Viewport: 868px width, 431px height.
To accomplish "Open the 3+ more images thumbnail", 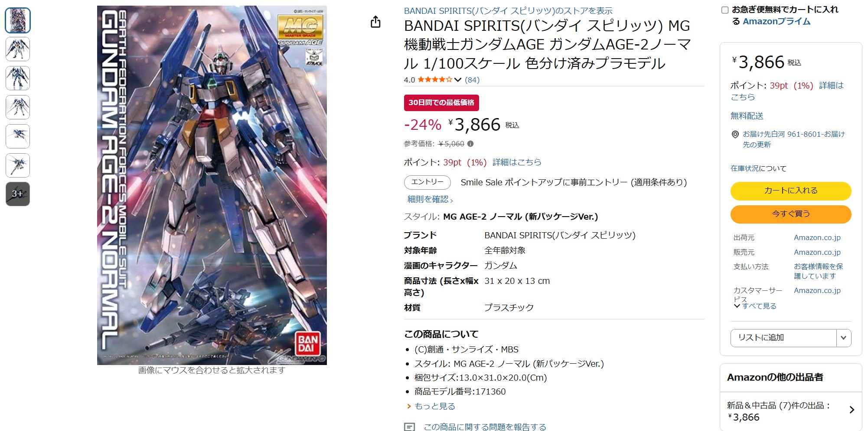I will click(x=18, y=194).
